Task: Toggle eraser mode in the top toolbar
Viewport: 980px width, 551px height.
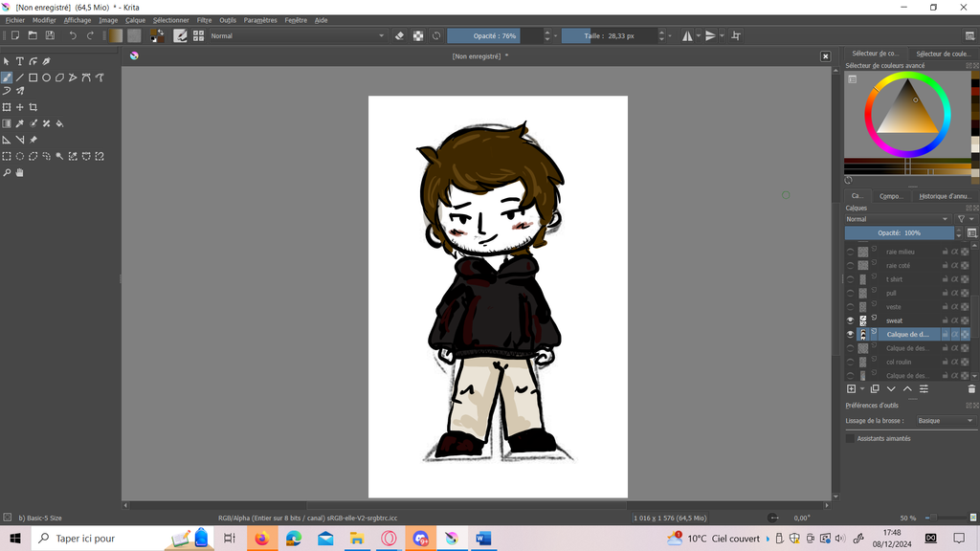Action: 400,35
